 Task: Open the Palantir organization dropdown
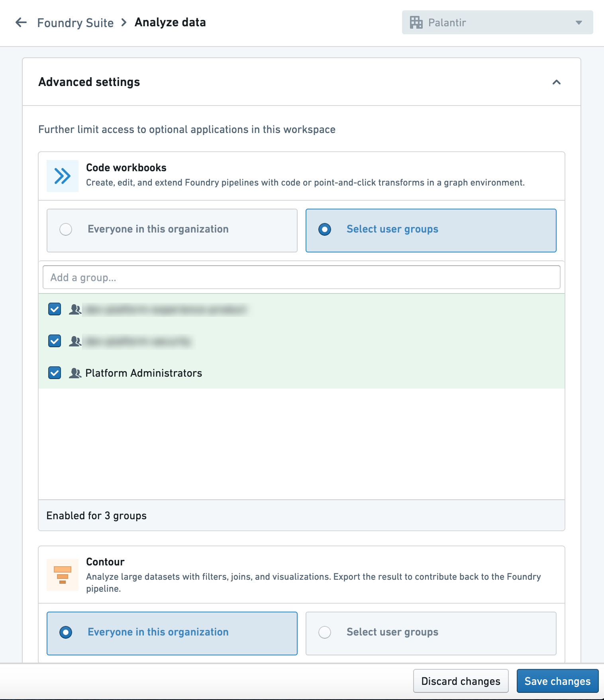tap(497, 22)
